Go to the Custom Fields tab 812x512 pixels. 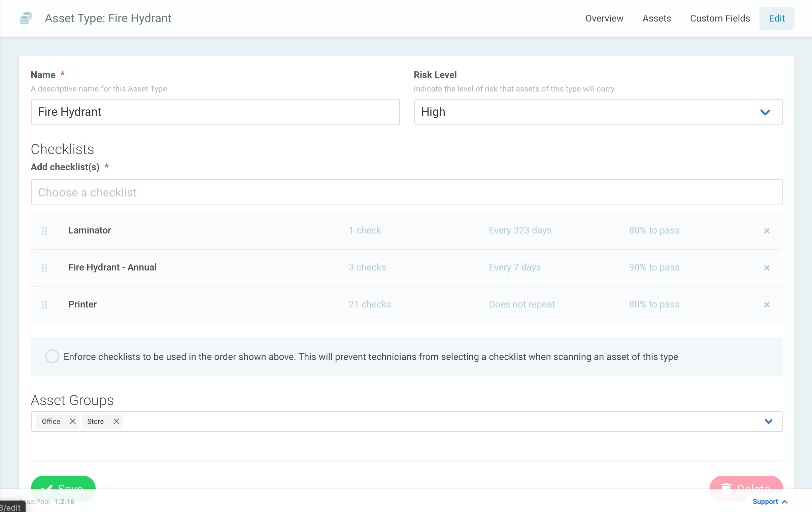[x=720, y=18]
